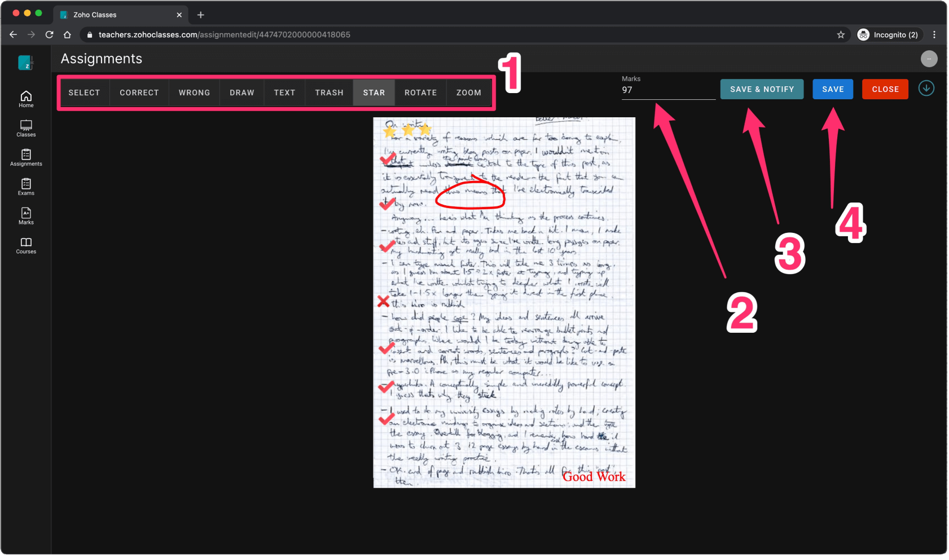The width and height of the screenshot is (949, 560).
Task: Toggle the WRONG mark tool
Action: (x=194, y=92)
